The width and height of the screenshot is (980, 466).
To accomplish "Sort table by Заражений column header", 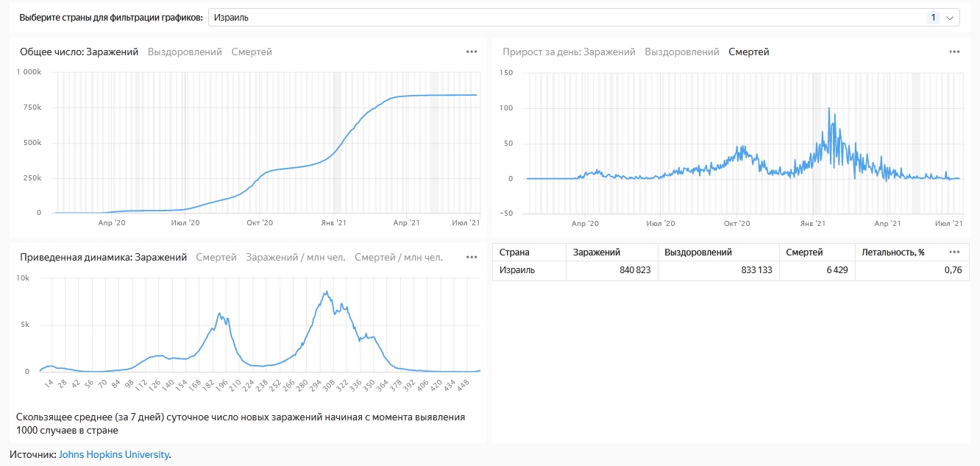I will coord(597,253).
